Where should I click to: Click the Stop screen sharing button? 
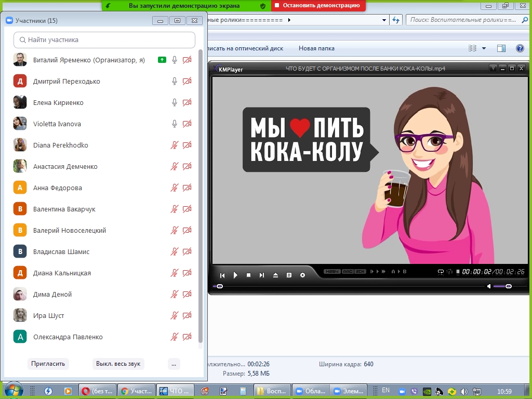[x=318, y=5]
